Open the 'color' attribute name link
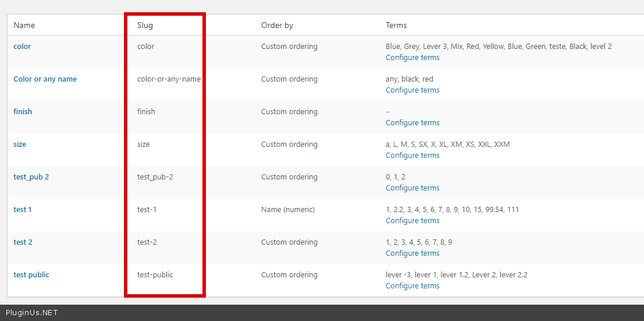Image resolution: width=644 pixels, height=321 pixels. pos(22,47)
